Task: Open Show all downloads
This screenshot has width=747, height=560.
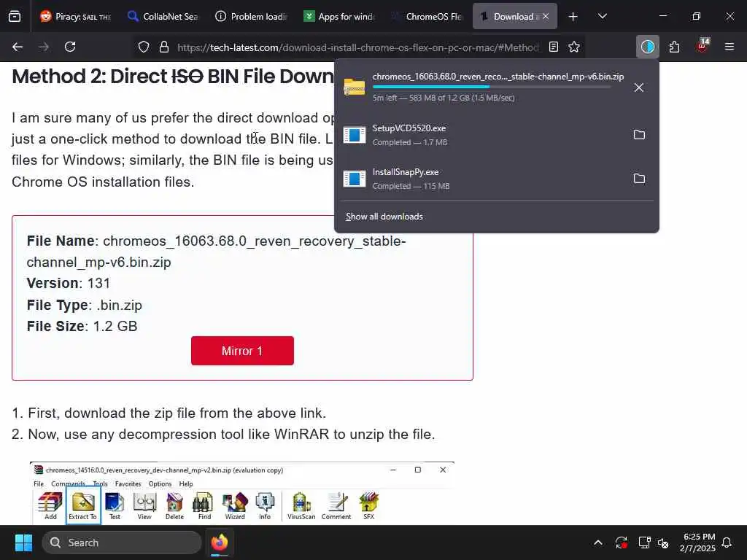Action: coord(384,217)
